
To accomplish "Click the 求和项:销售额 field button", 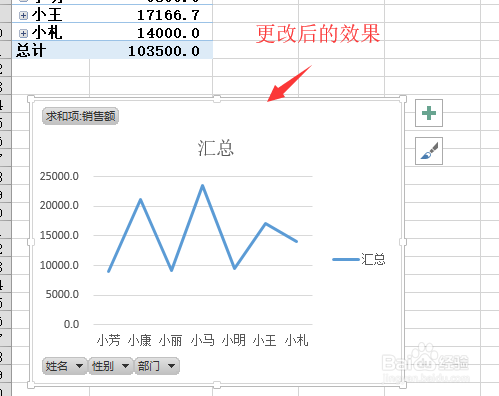I will pos(80,116).
